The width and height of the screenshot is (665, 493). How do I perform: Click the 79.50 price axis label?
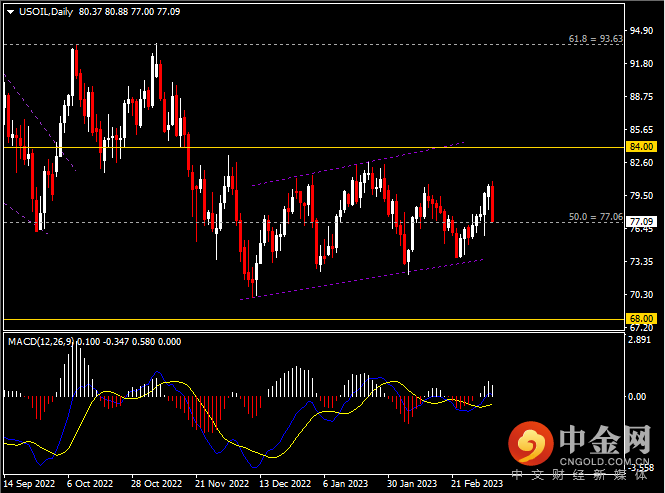click(x=641, y=196)
